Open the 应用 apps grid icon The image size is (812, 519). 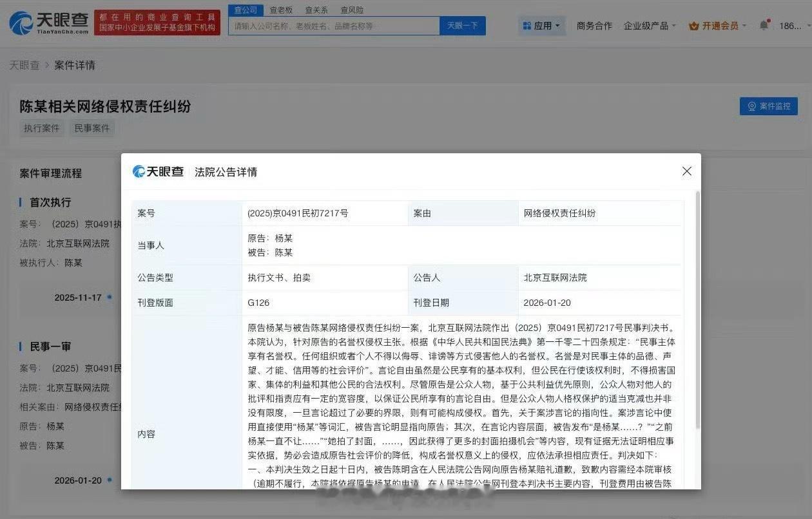[528, 25]
